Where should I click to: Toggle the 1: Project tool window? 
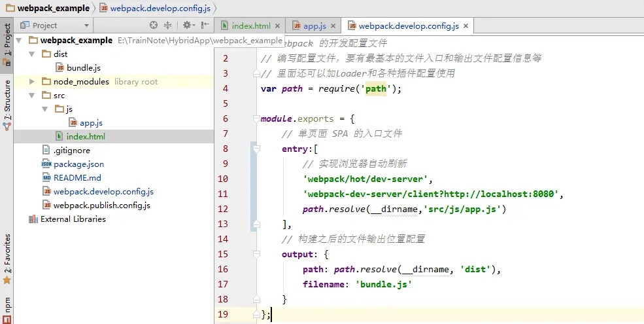(x=7, y=45)
